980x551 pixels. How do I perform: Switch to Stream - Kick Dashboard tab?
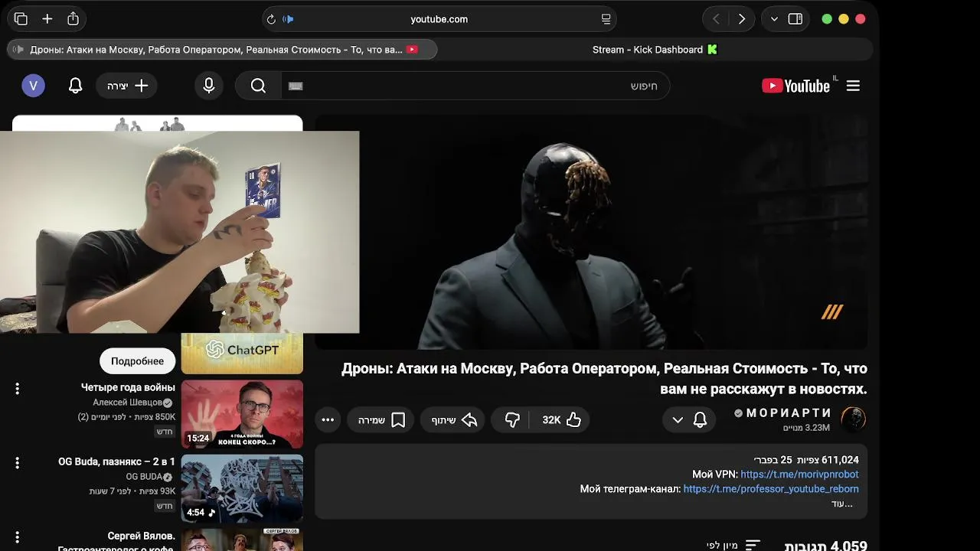tap(655, 50)
